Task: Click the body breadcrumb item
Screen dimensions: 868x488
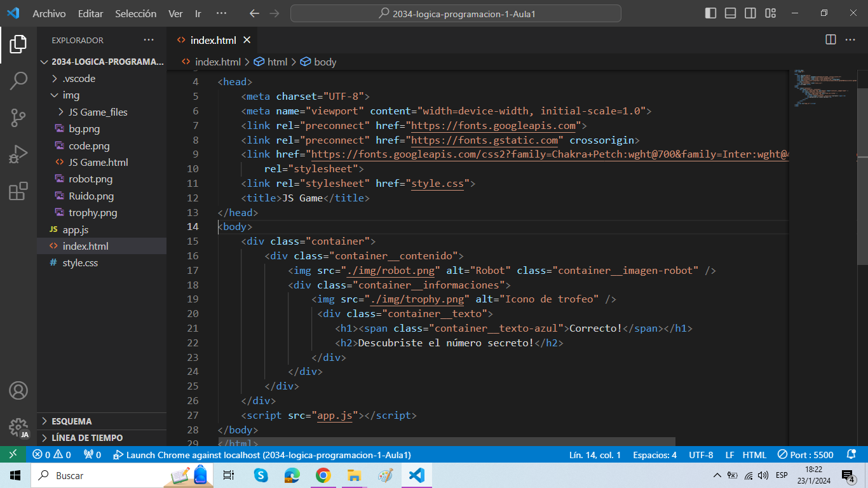Action: [x=318, y=62]
